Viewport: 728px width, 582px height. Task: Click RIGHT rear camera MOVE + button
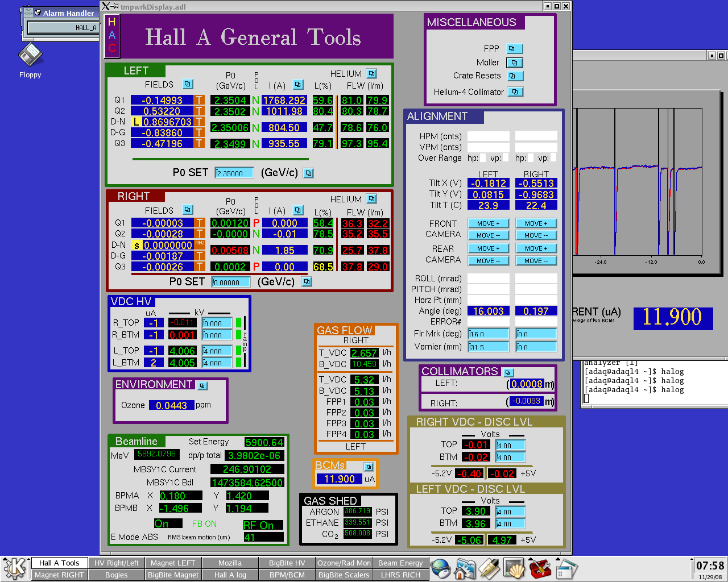[x=536, y=248]
